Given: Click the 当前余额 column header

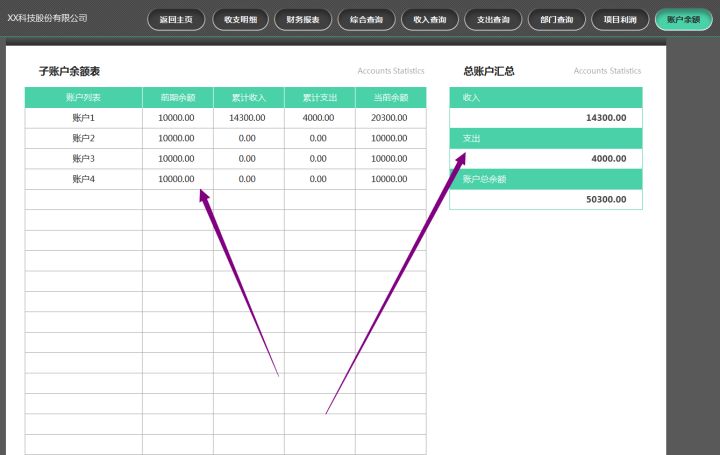Looking at the screenshot, I should click(x=391, y=97).
